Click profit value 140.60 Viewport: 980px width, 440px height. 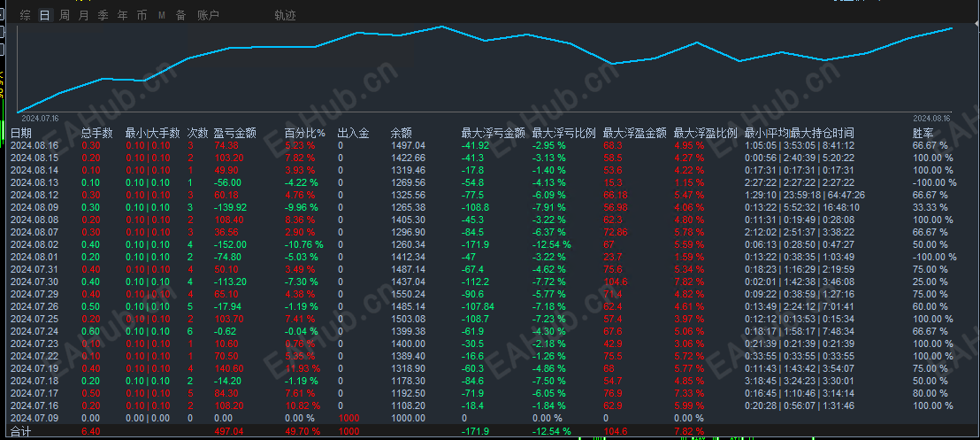point(229,368)
